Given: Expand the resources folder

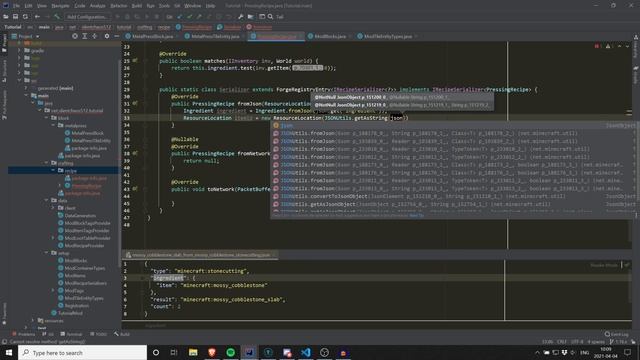Looking at the screenshot, I should click(x=33, y=321).
